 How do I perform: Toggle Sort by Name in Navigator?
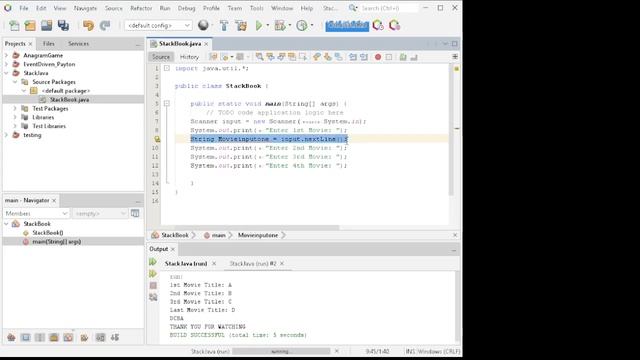100,338
